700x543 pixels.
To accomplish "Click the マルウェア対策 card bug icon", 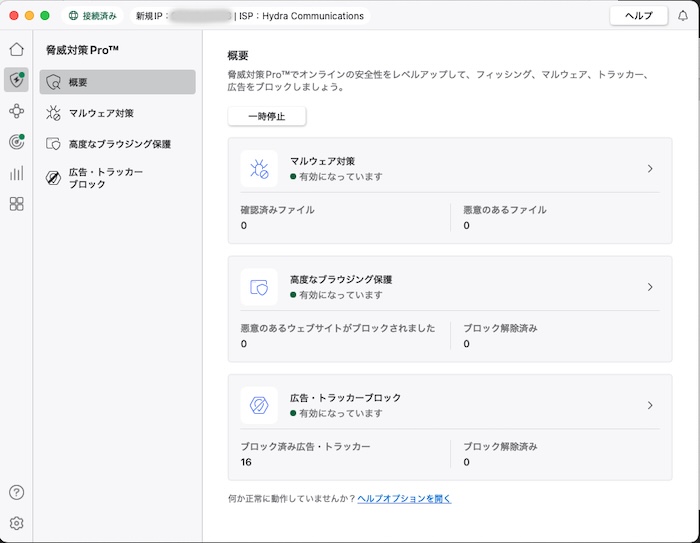I will (x=259, y=169).
